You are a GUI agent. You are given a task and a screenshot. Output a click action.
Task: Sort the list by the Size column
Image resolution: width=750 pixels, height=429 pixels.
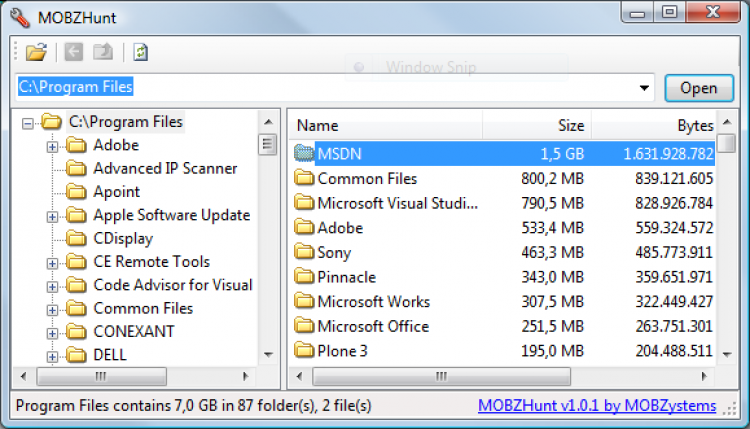pyautogui.click(x=537, y=126)
